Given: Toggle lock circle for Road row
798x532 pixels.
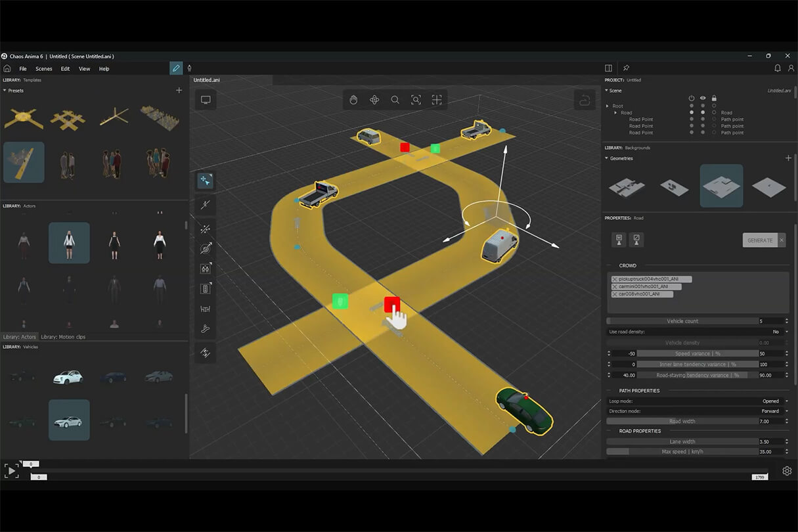Looking at the screenshot, I should [x=714, y=112].
